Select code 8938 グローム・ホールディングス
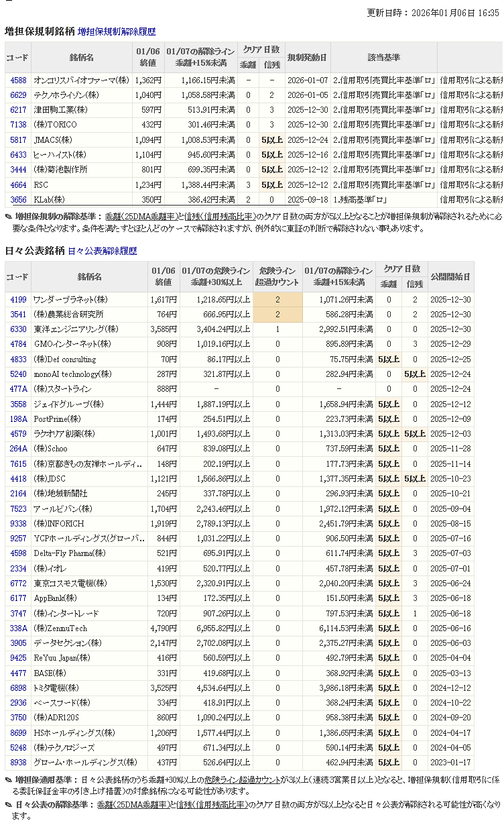The width and height of the screenshot is (504, 829). tap(18, 763)
